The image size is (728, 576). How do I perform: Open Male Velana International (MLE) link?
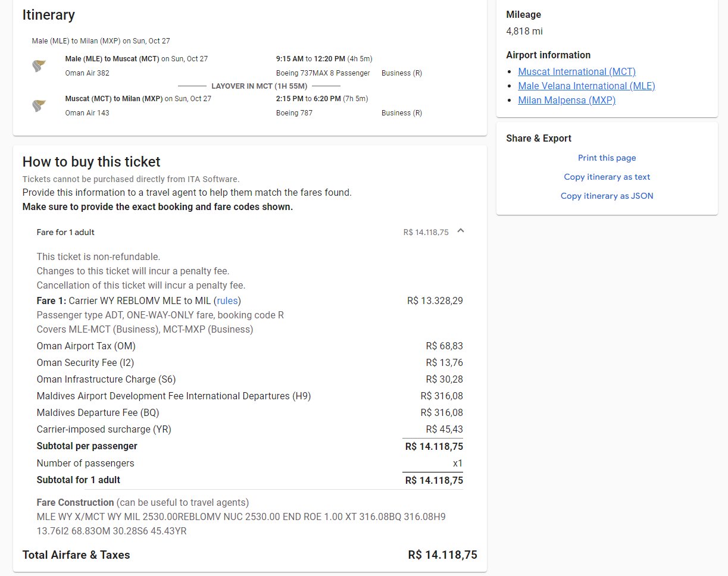[x=586, y=86]
